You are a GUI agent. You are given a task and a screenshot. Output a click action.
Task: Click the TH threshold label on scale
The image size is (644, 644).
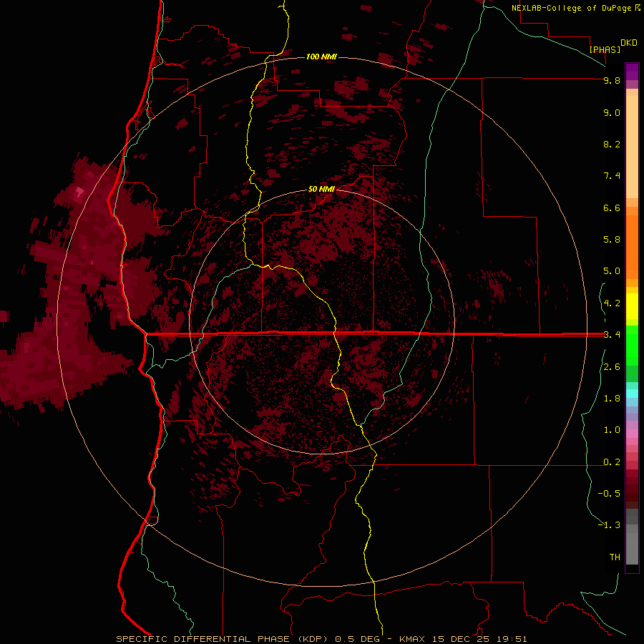[x=615, y=557]
